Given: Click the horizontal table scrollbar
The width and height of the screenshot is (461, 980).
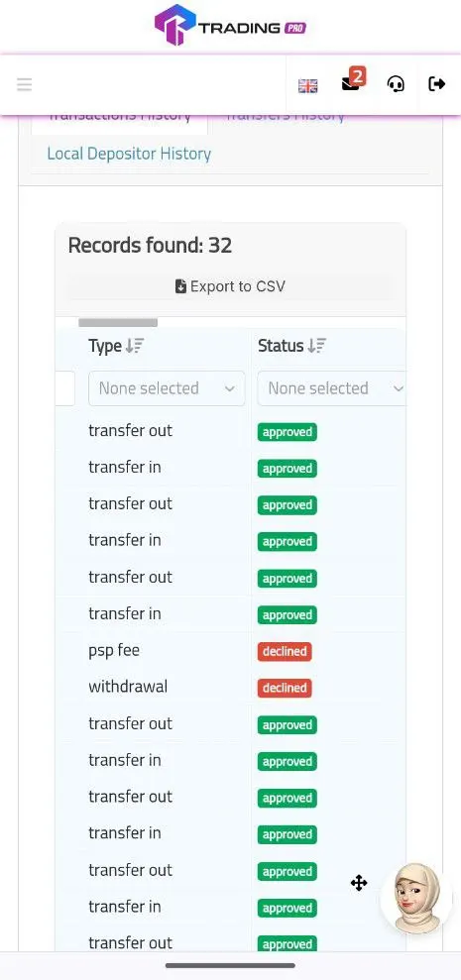Looking at the screenshot, I should click(x=118, y=322).
